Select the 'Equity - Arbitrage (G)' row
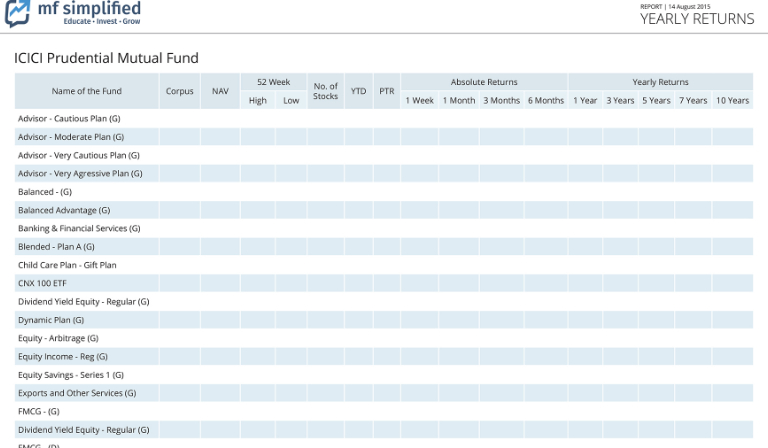The height and width of the screenshot is (448, 768). point(384,338)
